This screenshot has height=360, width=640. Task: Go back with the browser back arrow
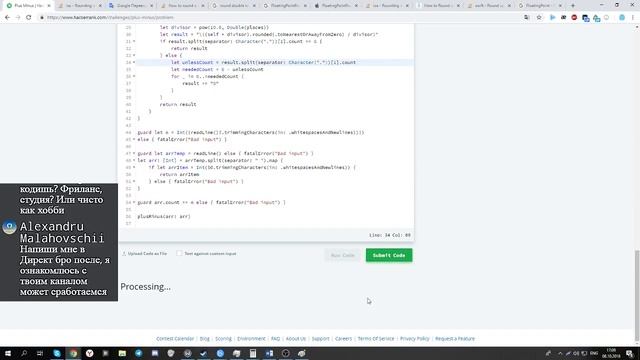7,18
